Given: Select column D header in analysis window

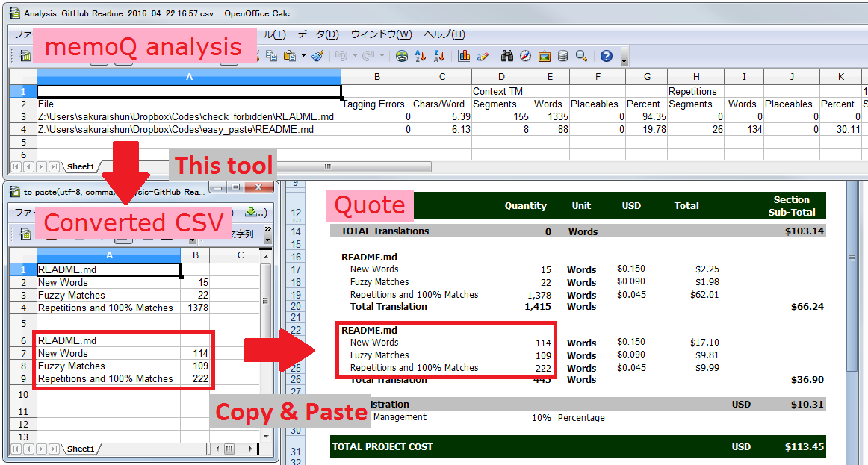Looking at the screenshot, I should [501, 77].
